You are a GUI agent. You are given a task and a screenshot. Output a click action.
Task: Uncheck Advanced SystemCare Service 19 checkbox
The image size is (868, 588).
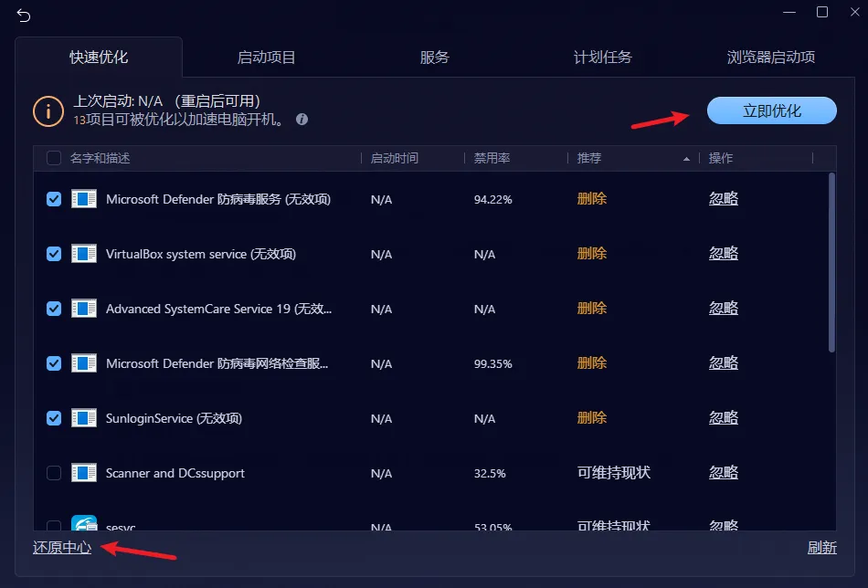click(x=54, y=309)
